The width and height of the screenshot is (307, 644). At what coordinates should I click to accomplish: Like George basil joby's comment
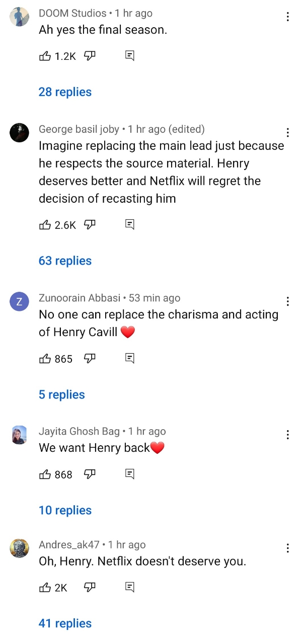pos(45,225)
